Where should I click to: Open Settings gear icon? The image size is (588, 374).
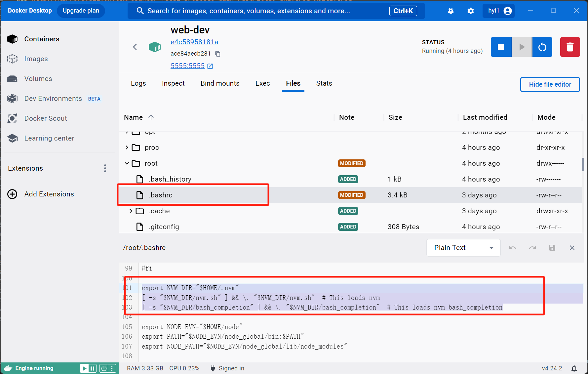pyautogui.click(x=471, y=11)
